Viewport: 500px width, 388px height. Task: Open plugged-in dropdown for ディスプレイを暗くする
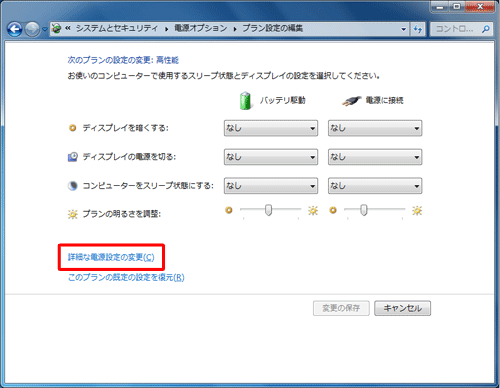(375, 128)
